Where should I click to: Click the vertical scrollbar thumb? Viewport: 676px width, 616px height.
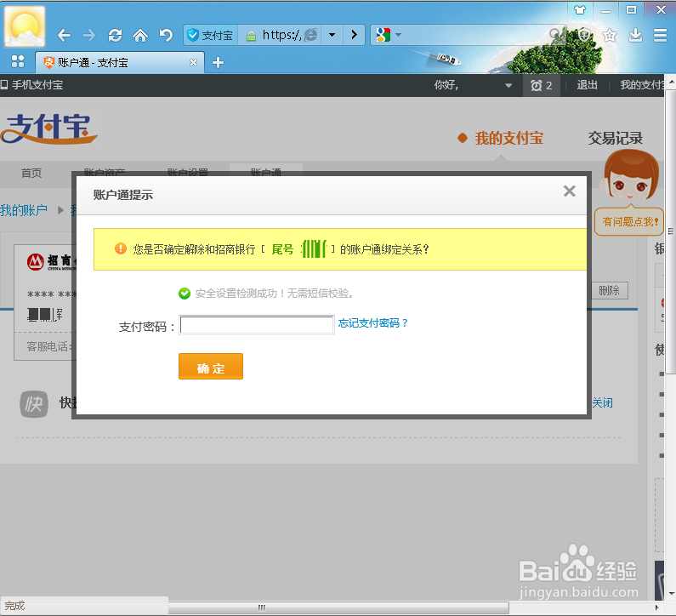point(671,231)
